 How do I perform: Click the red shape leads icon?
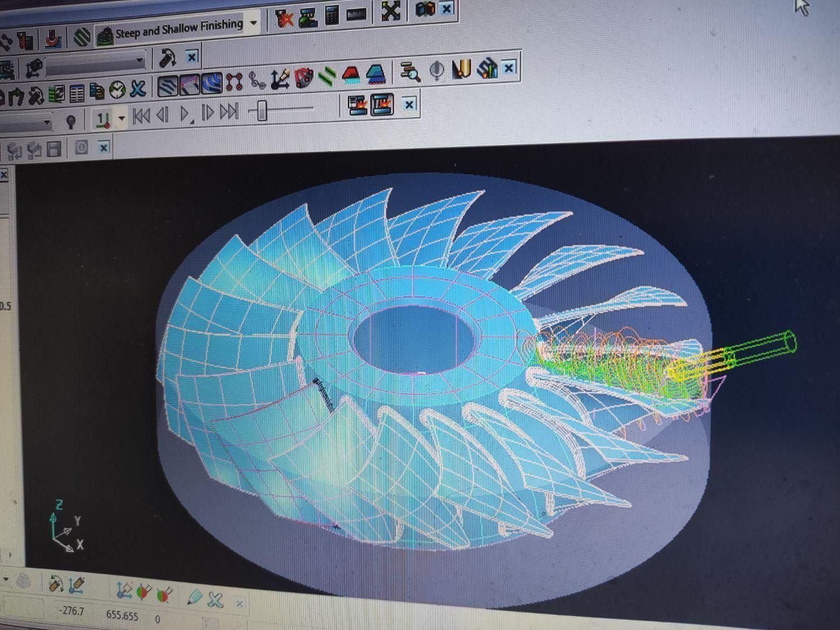point(351,76)
